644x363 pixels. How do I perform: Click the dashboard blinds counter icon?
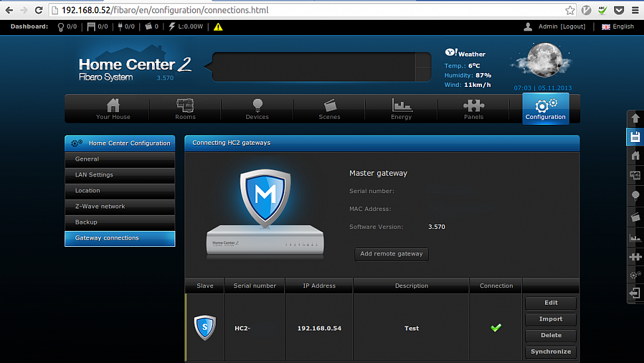[x=91, y=27]
